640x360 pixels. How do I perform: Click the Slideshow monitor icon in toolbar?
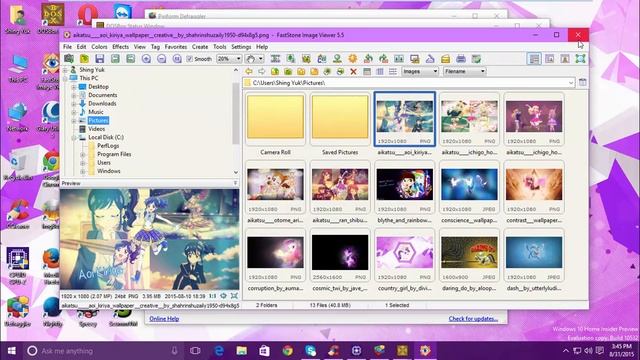point(415,59)
